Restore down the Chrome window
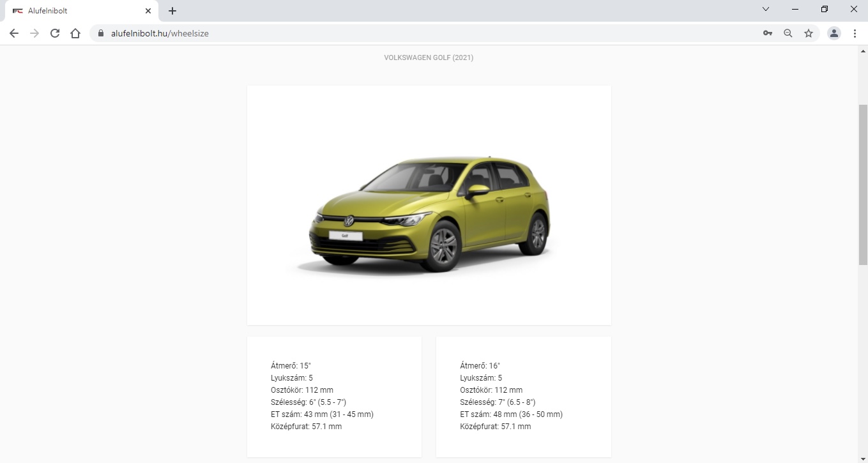Viewport: 868px width, 463px height. coord(825,9)
